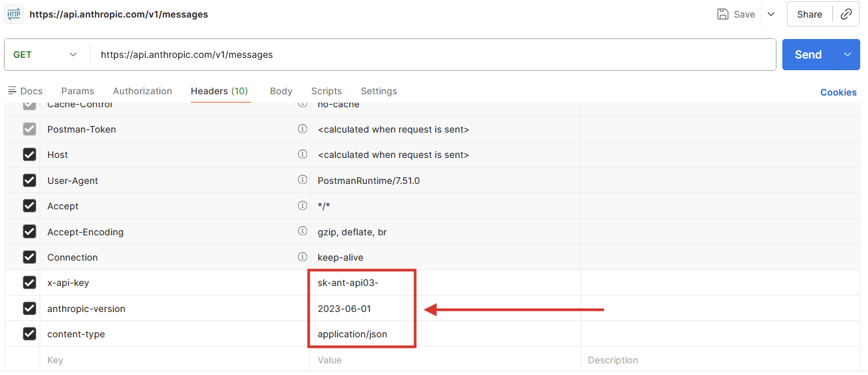Expand the Send button dropdown arrow

pos(847,55)
